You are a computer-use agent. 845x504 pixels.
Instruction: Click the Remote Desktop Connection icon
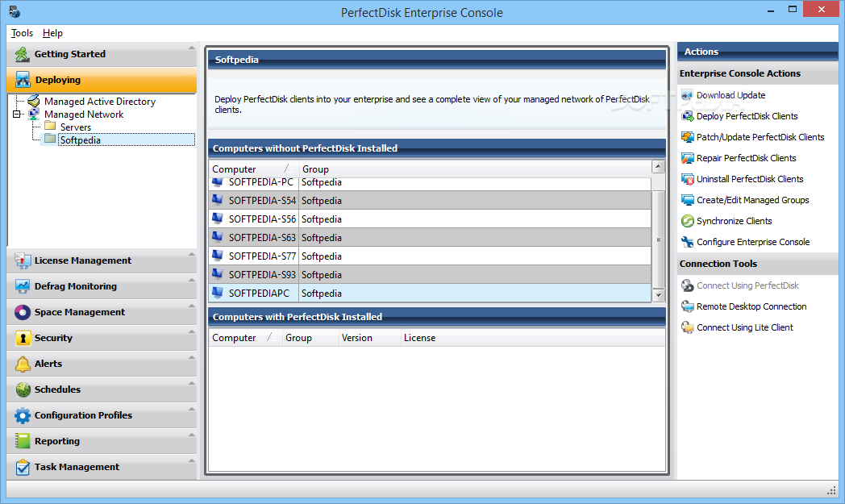(x=687, y=306)
